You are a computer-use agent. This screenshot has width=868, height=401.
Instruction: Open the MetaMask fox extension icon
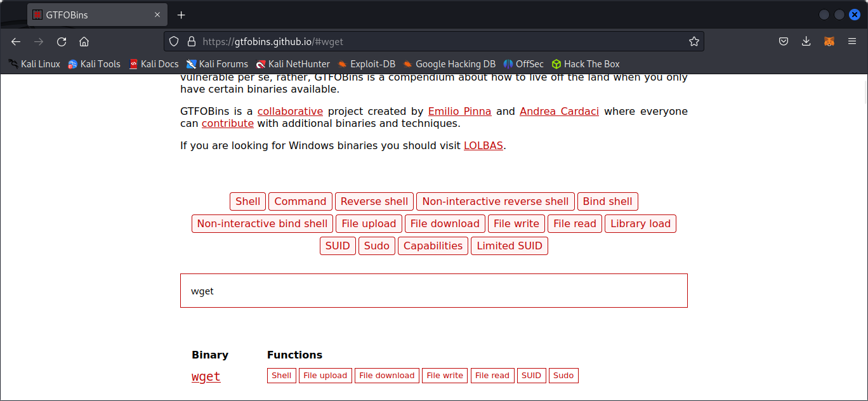click(x=829, y=42)
